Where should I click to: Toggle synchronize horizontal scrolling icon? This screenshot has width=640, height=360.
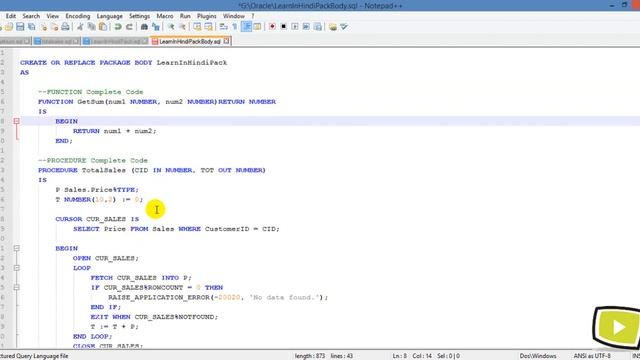pos(209,27)
